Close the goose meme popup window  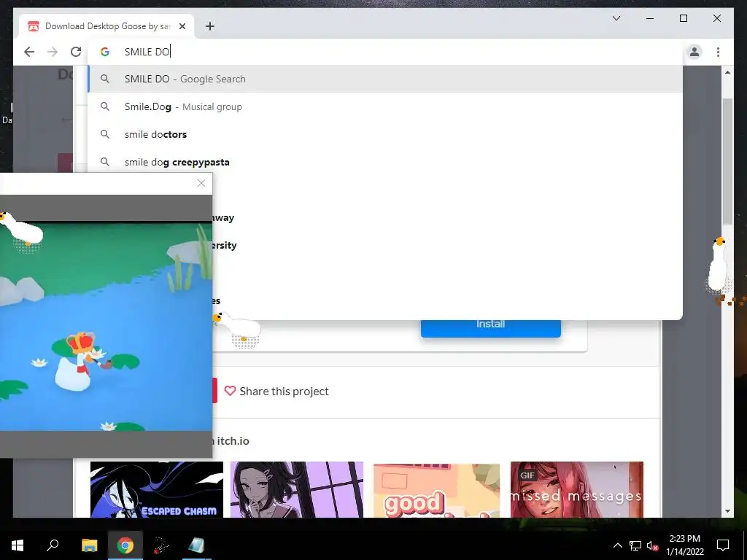tap(201, 183)
